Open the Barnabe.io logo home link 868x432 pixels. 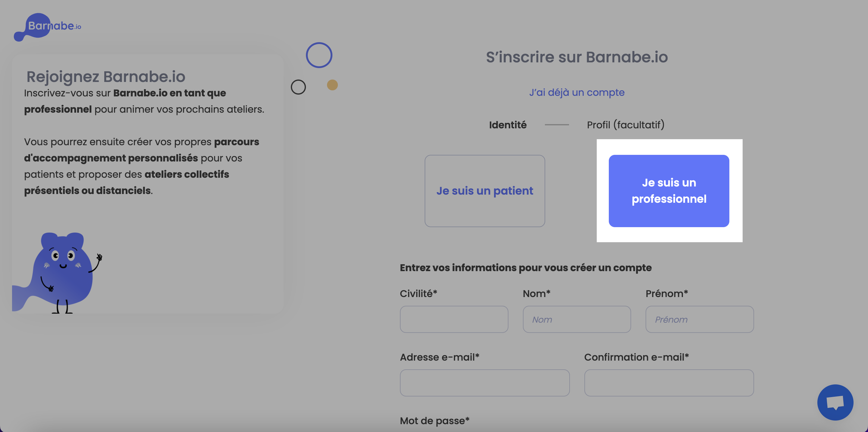coord(48,27)
